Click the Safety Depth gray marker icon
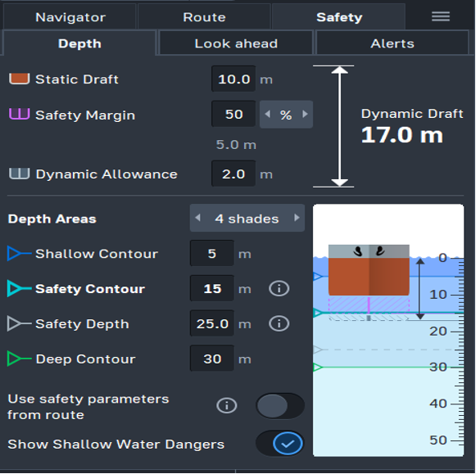Image resolution: width=476 pixels, height=474 pixels. coord(19,323)
